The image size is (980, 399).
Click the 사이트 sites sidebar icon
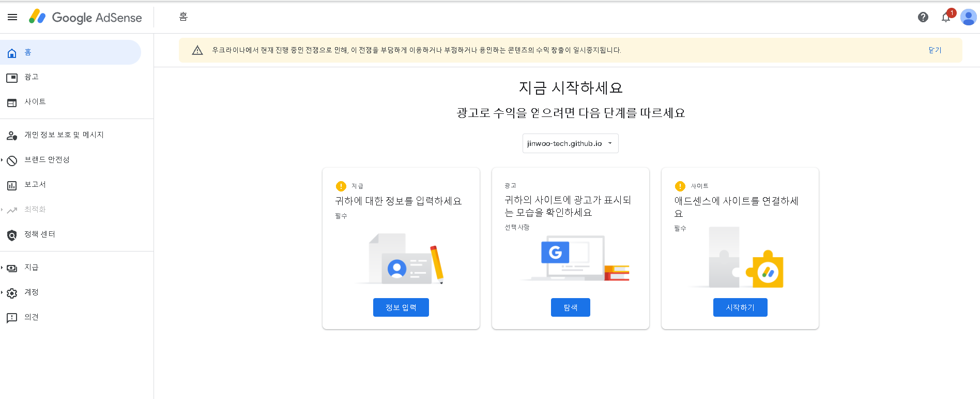pos(12,102)
